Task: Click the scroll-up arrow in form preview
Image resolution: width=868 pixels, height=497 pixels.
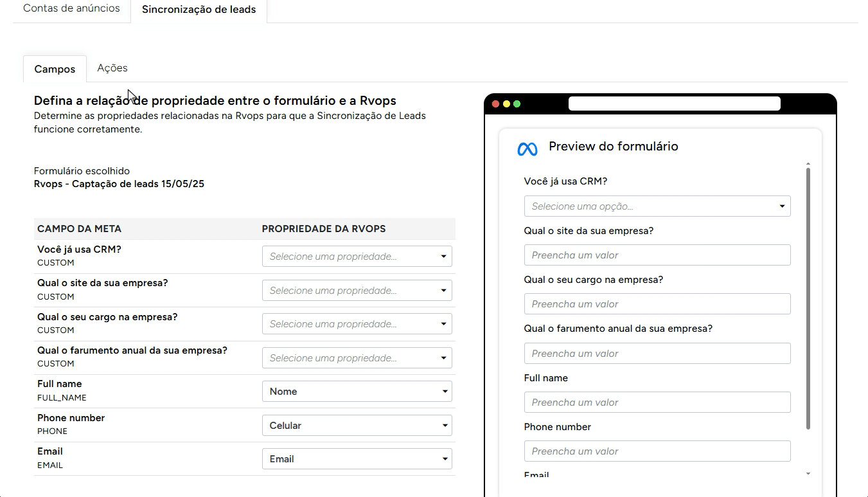Action: point(808,164)
